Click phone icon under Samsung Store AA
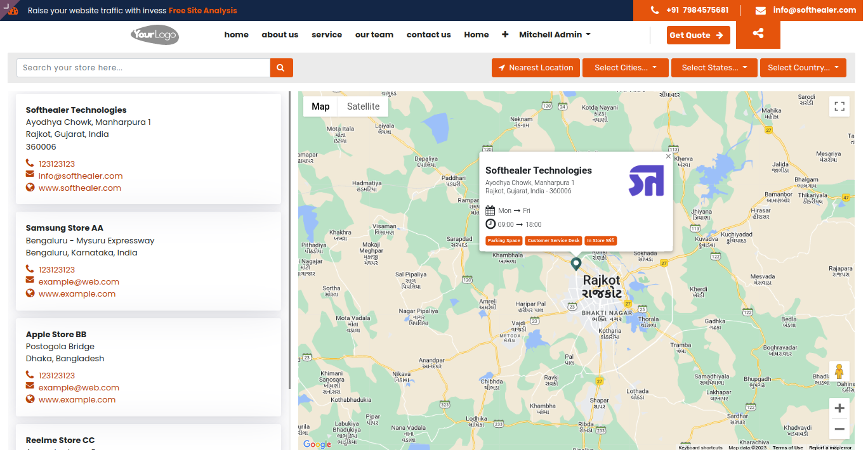The height and width of the screenshot is (450, 868). coord(30,269)
